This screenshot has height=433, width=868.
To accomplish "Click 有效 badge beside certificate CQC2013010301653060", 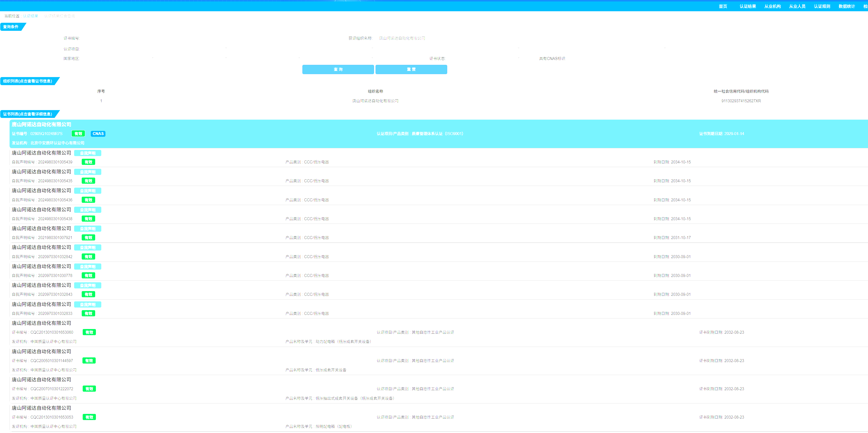I will pos(89,333).
